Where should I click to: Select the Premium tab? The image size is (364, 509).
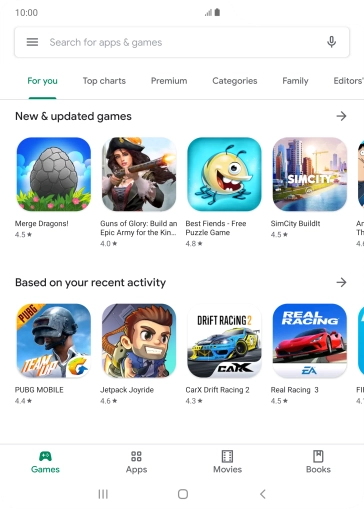pos(169,81)
